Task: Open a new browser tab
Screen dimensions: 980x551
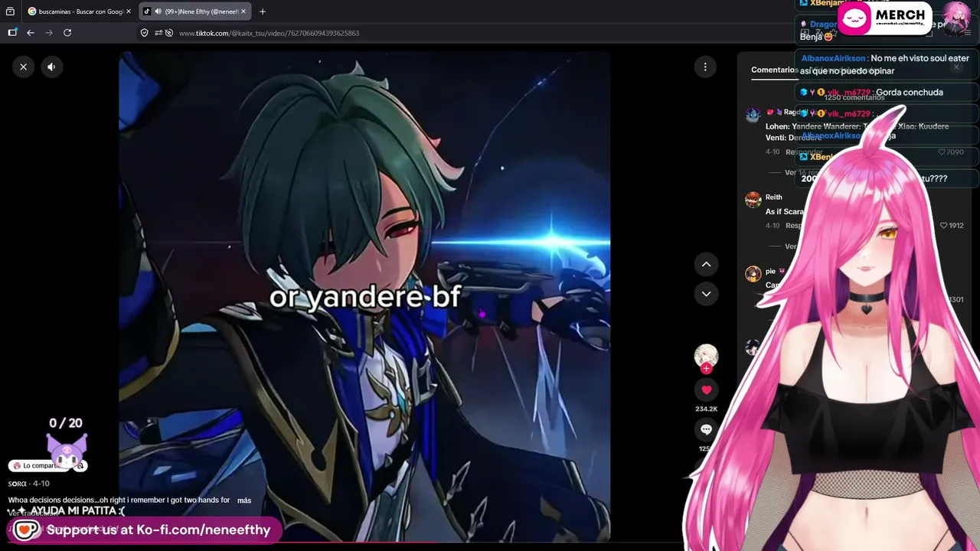Action: click(x=263, y=11)
